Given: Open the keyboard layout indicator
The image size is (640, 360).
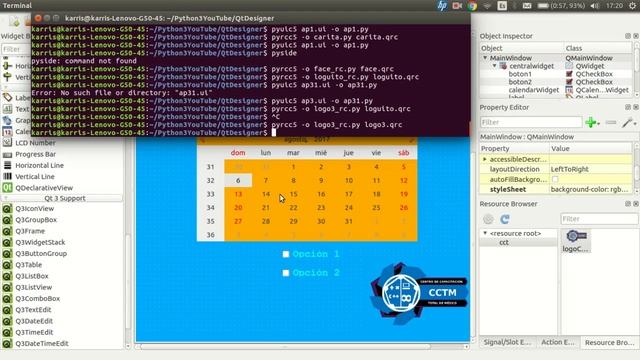Looking at the screenshot, I should (x=502, y=6).
